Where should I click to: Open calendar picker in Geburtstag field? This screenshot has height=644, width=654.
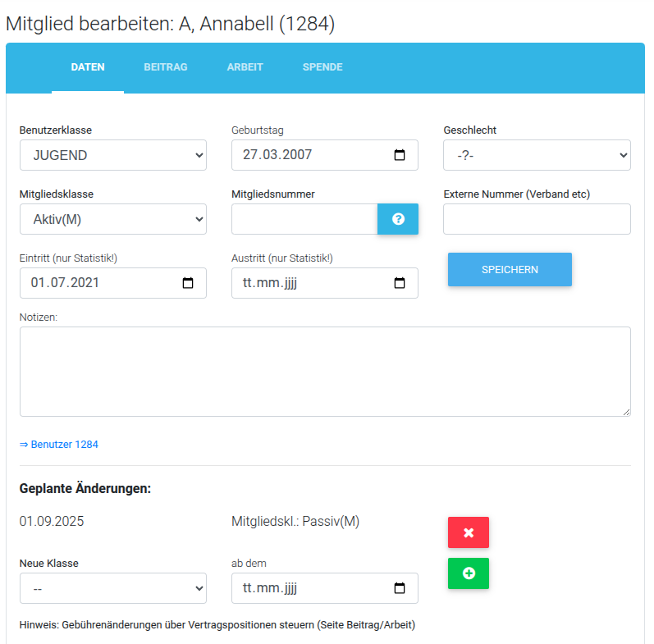(400, 155)
